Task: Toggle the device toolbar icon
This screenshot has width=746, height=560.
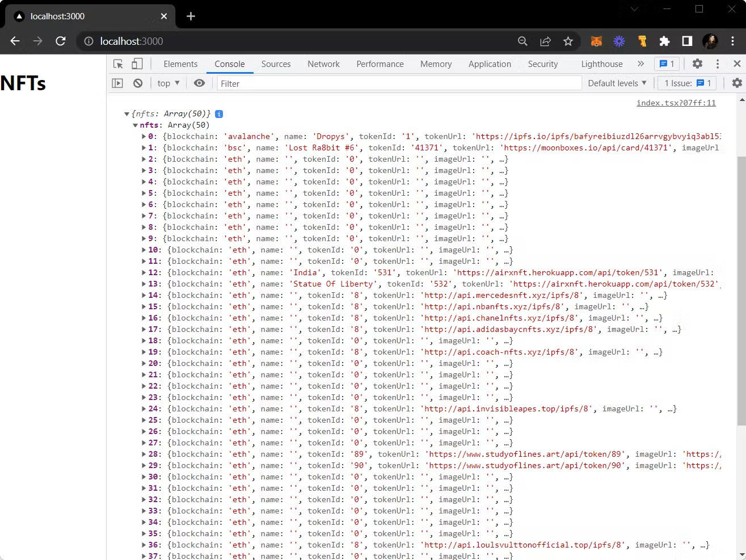Action: (137, 64)
